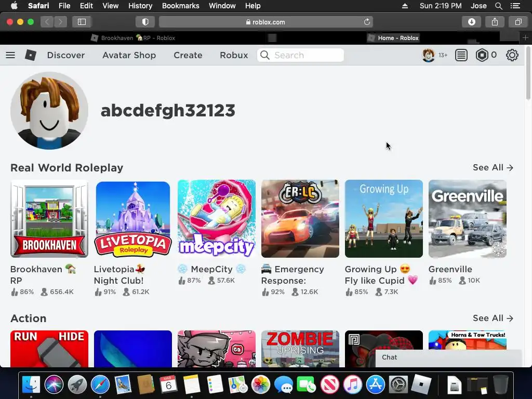Open Brookhaven game thumbnail
Viewport: 532px width, 399px height.
tap(49, 219)
